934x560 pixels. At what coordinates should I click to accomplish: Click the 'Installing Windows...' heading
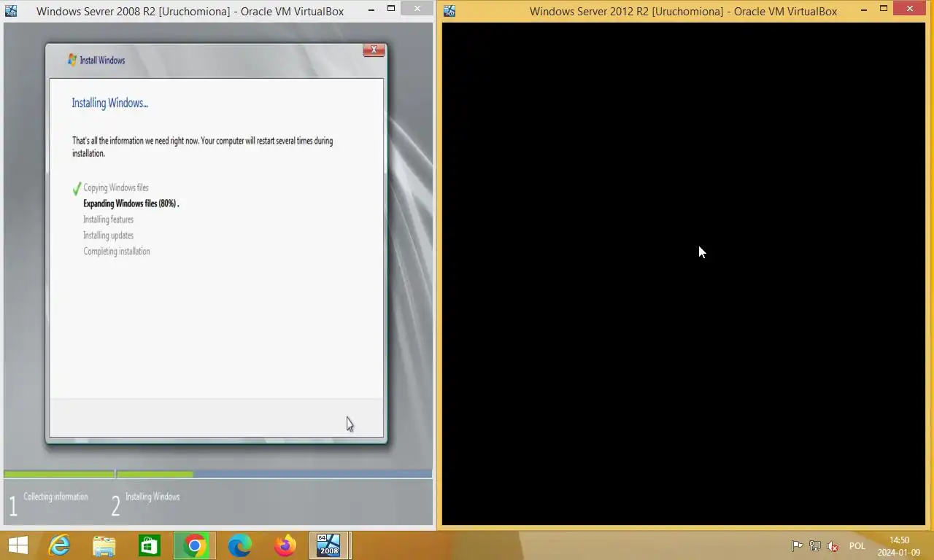(109, 103)
